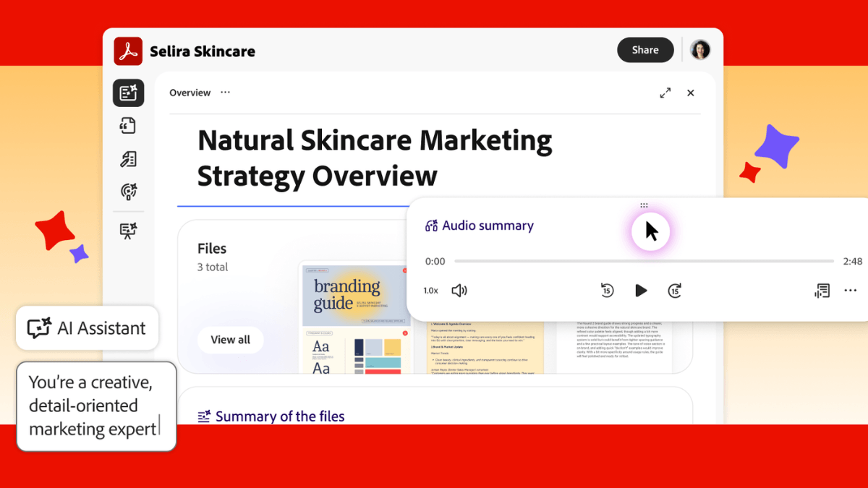Click the AI Assistant chat sparkle icon

pyautogui.click(x=39, y=328)
